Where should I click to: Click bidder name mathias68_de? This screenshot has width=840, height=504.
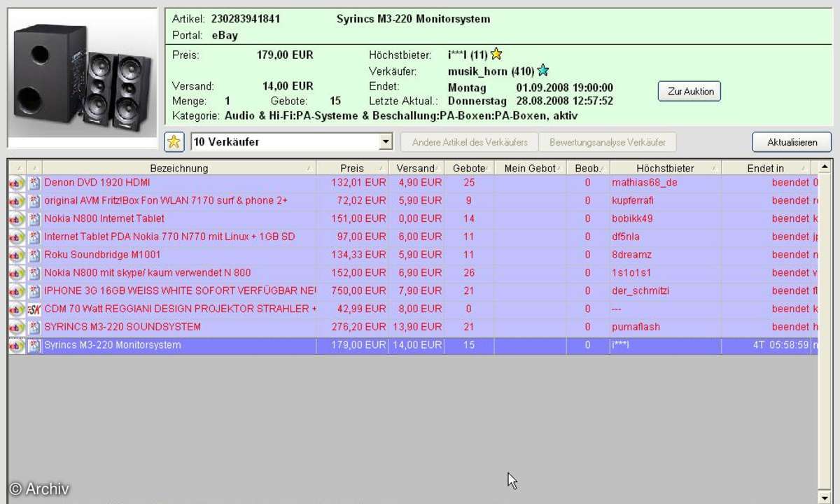tap(644, 183)
